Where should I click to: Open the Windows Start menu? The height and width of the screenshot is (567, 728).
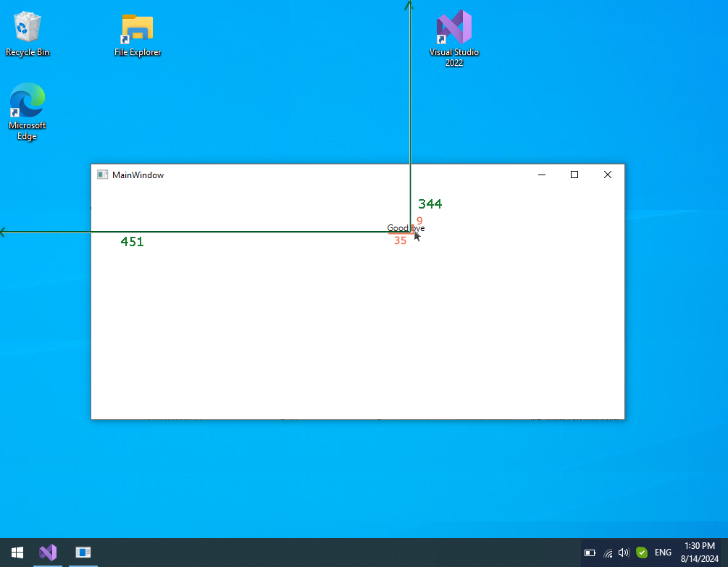tap(17, 553)
